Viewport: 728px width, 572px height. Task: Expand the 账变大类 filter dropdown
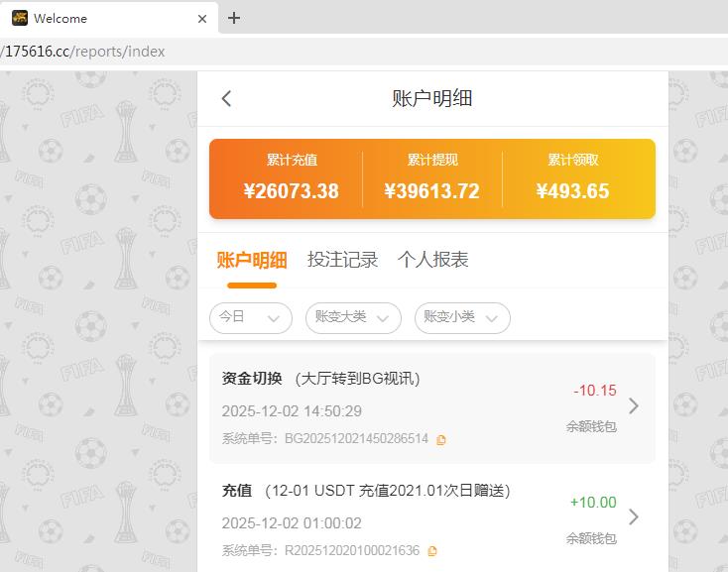coord(353,318)
